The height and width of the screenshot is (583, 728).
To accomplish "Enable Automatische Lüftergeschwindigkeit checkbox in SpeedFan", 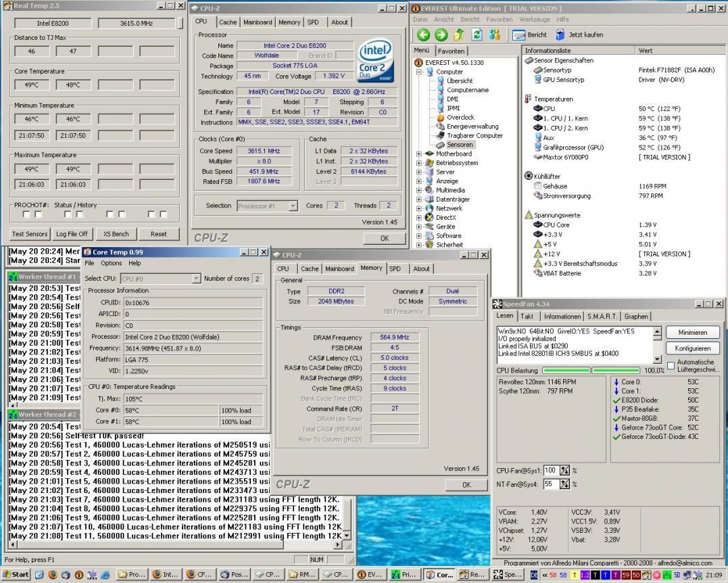I will [x=671, y=366].
